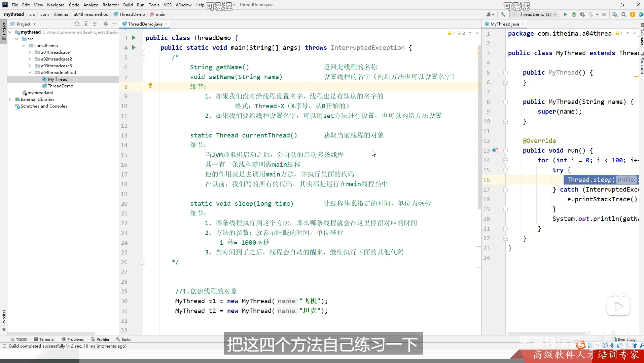Expand the a02threadcase2 package
Screen dimensions: 644x363
(30, 59)
